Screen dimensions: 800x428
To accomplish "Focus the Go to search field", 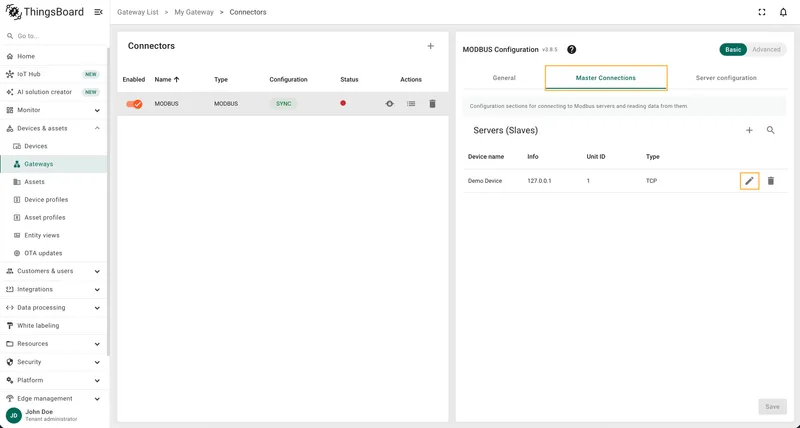I will [54, 36].
